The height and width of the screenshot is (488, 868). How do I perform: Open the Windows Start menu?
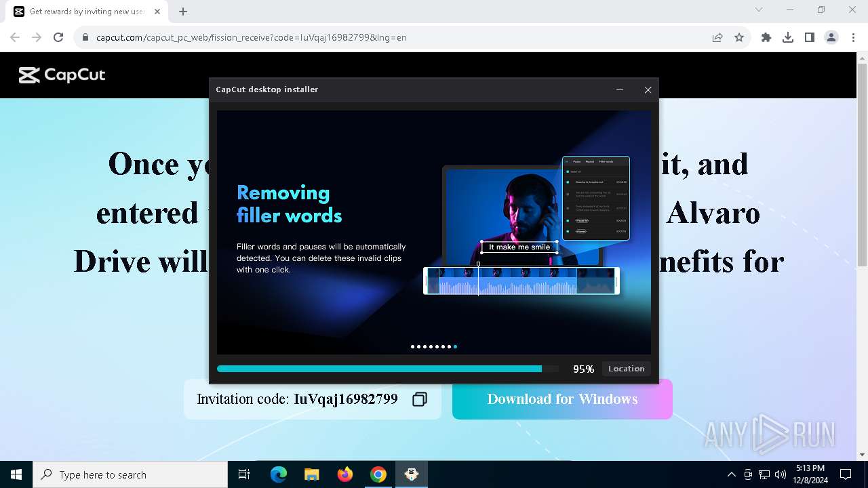[x=16, y=474]
